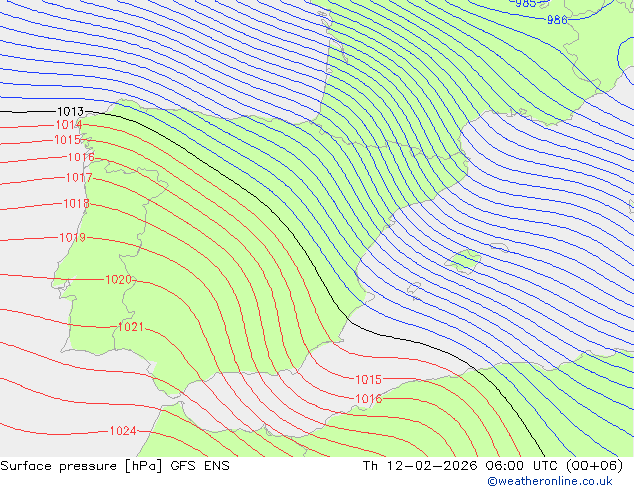The width and height of the screenshot is (634, 490).
Task: Open the weatheronline.co.uk link
Action: pyautogui.click(x=550, y=481)
